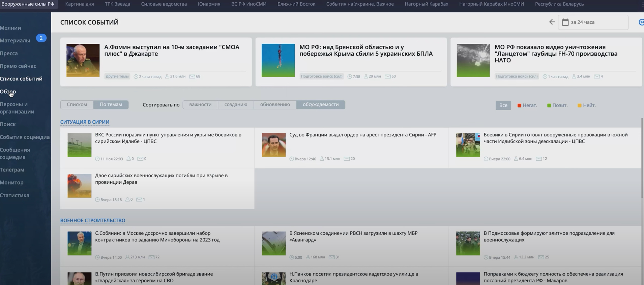Click the back arrow beside date filter
644x285 pixels.
tap(552, 22)
